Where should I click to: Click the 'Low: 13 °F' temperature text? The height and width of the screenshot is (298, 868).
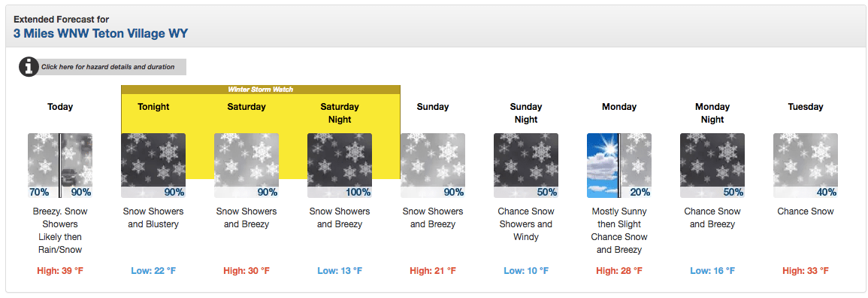[x=340, y=271]
